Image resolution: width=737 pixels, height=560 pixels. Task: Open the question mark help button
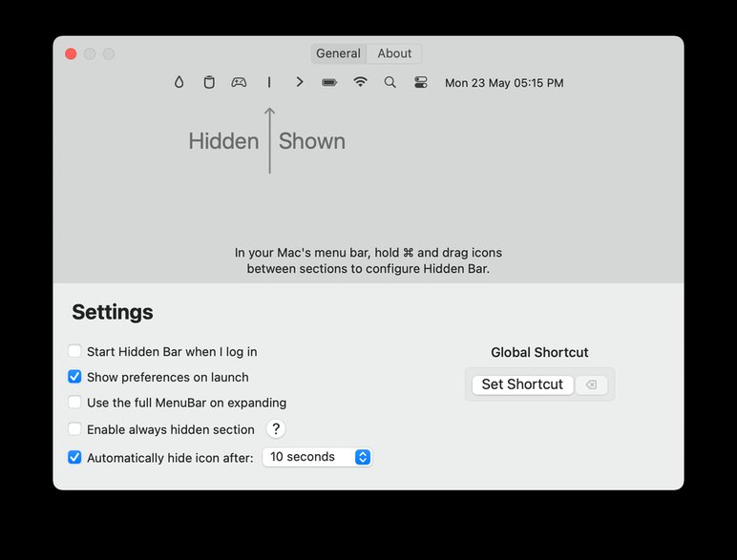pyautogui.click(x=276, y=428)
